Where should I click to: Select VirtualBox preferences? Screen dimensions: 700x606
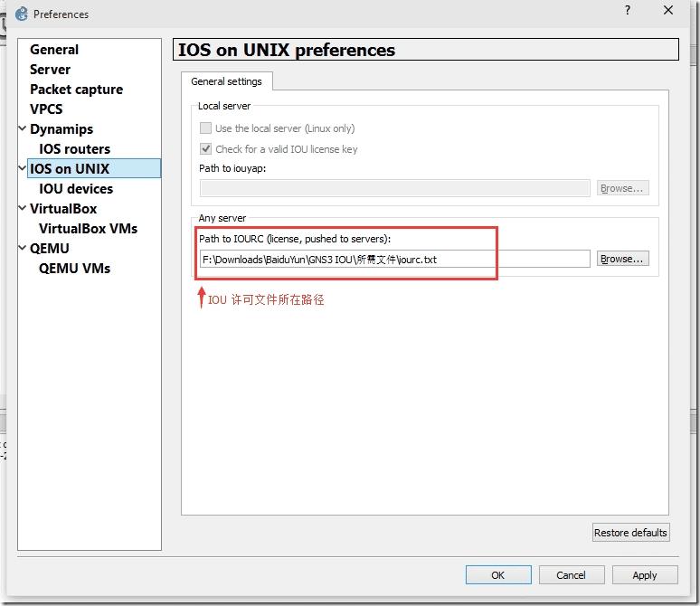(x=63, y=209)
